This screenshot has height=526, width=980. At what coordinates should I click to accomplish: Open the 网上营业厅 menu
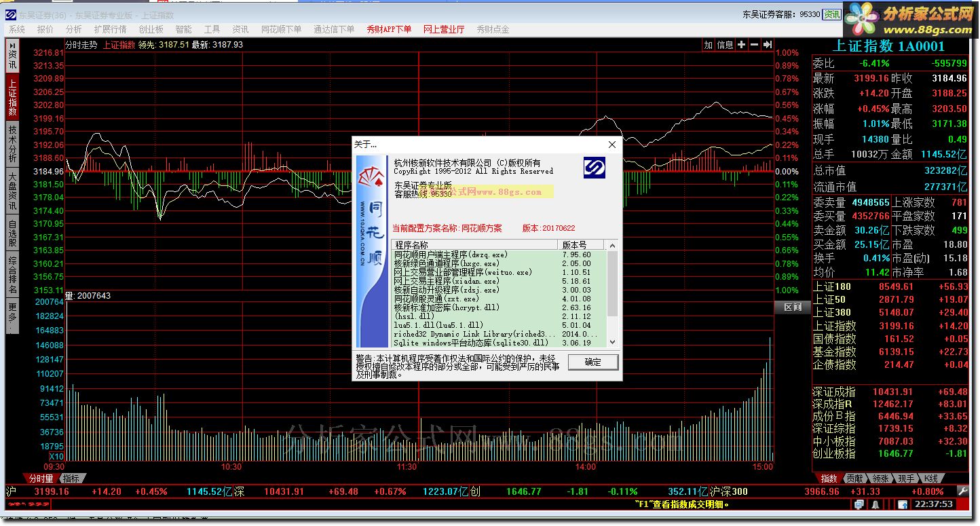(444, 29)
